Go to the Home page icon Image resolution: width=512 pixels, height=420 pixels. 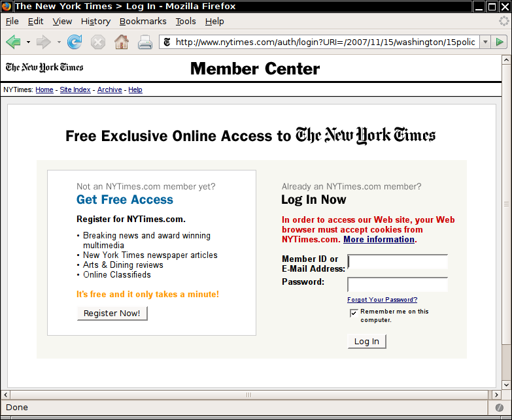click(121, 42)
